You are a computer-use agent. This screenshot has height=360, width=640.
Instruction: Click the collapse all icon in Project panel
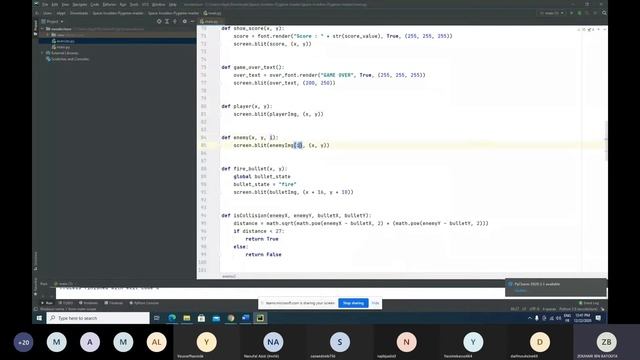(175, 21)
